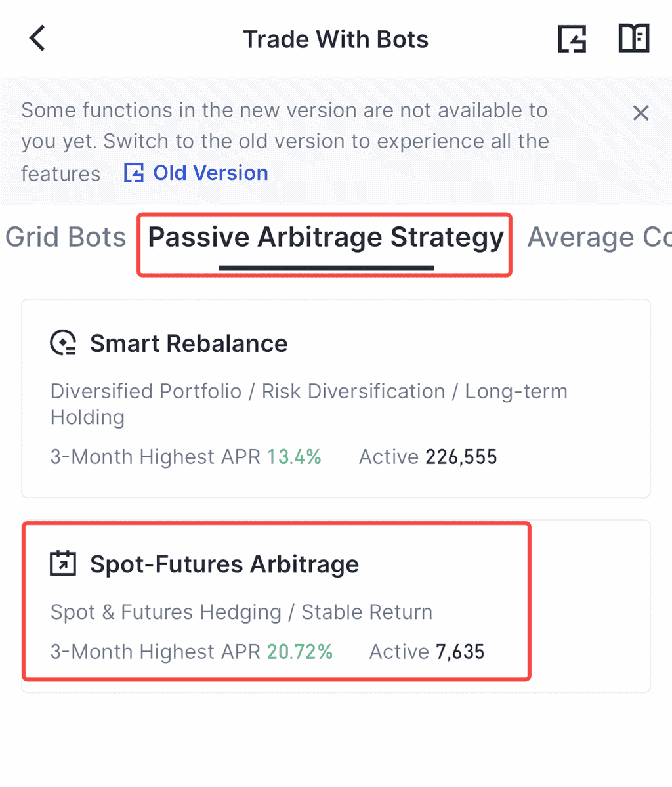
Task: Select the Passive Arbitrage Strategy tab
Action: click(x=325, y=238)
